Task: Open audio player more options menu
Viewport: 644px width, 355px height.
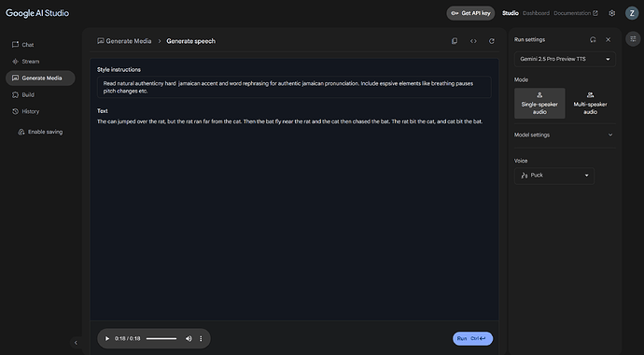Action: point(201,338)
